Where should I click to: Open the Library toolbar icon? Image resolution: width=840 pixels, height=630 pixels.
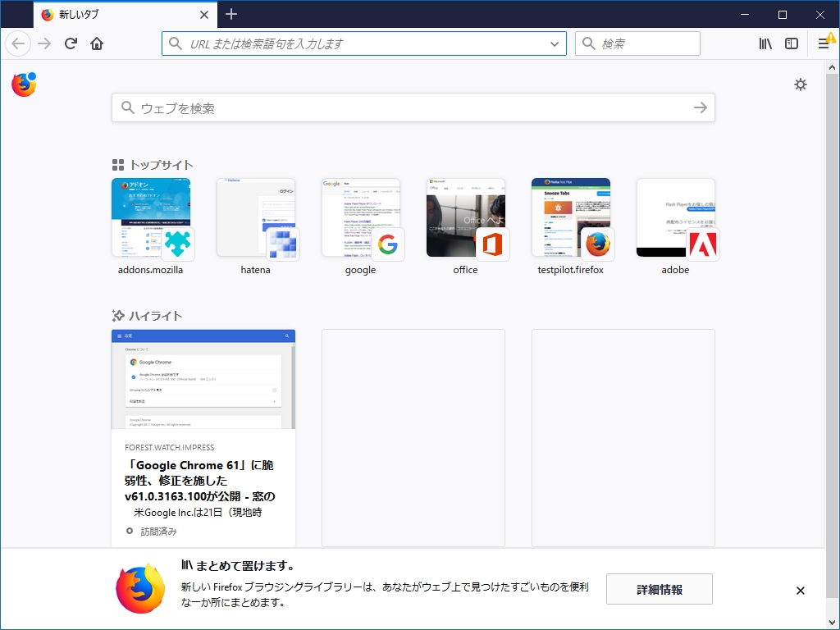765,43
